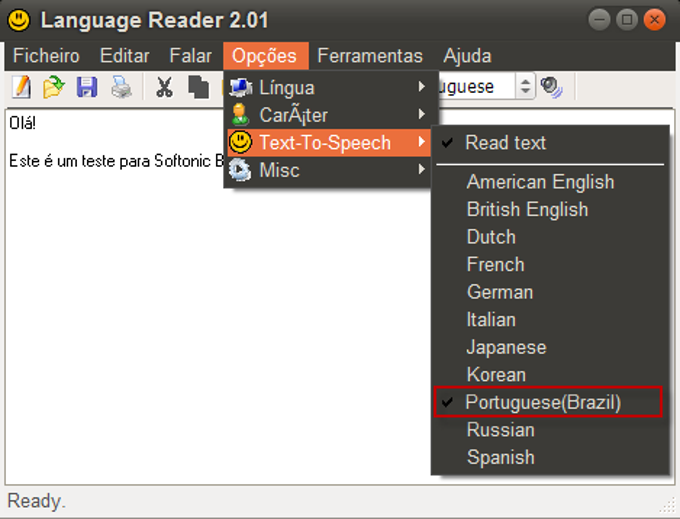The width and height of the screenshot is (680, 519).
Task: Open the Ficheiro menu
Action: point(46,56)
